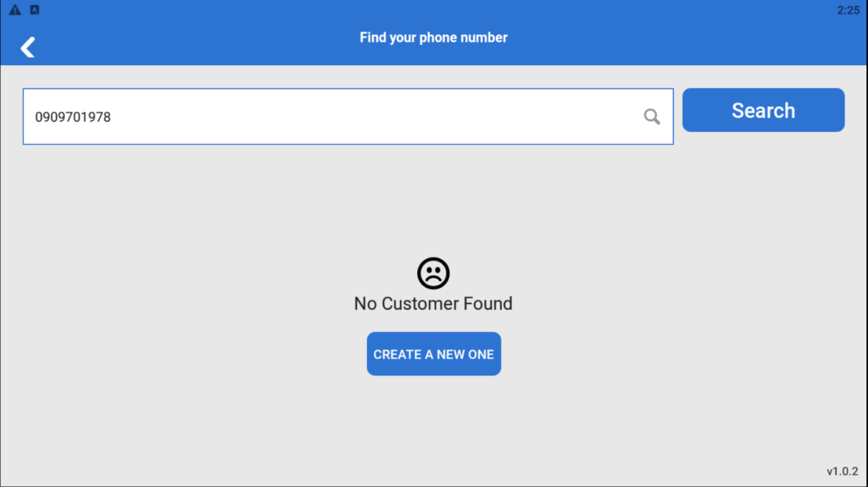The height and width of the screenshot is (487, 868).
Task: Open the warning triangle notification in status bar
Action: click(x=15, y=9)
